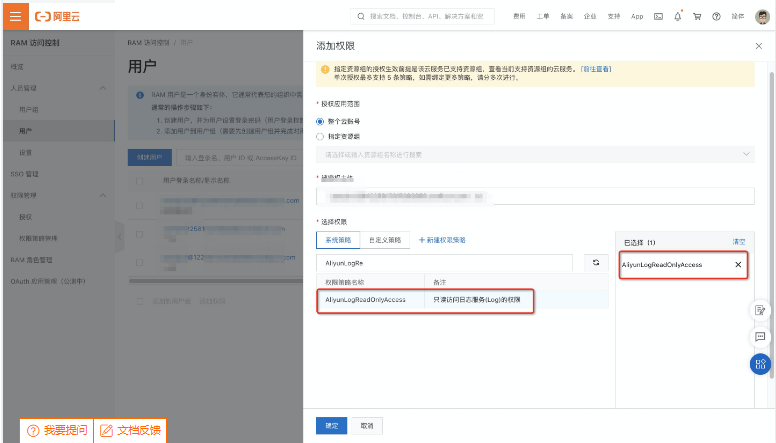
Task: Collapse the 人员管理 sidebar section
Action: (x=103, y=88)
